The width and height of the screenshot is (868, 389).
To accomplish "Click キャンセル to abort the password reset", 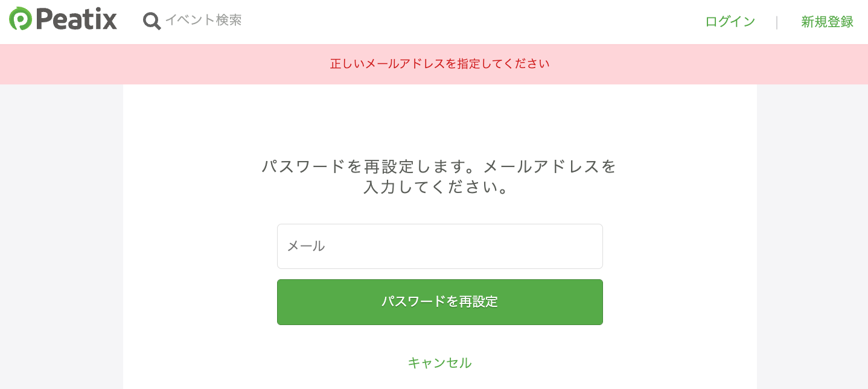I will click(439, 362).
